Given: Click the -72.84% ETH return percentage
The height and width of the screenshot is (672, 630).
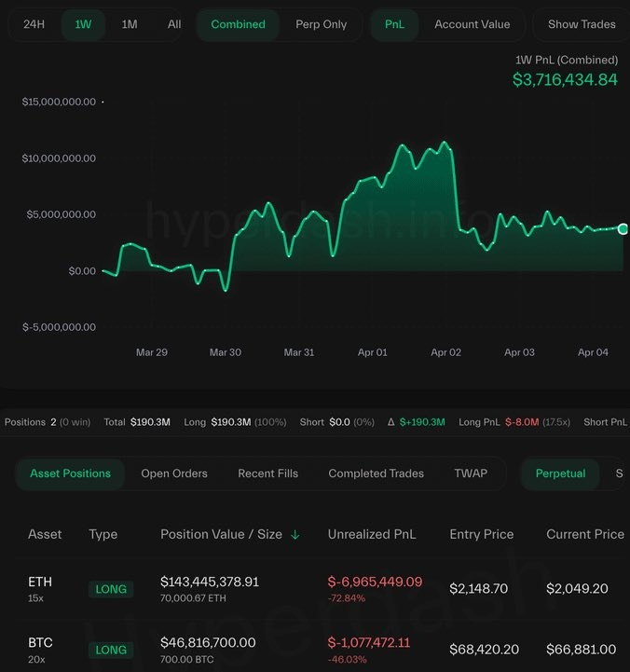Looking at the screenshot, I should pos(347,598).
